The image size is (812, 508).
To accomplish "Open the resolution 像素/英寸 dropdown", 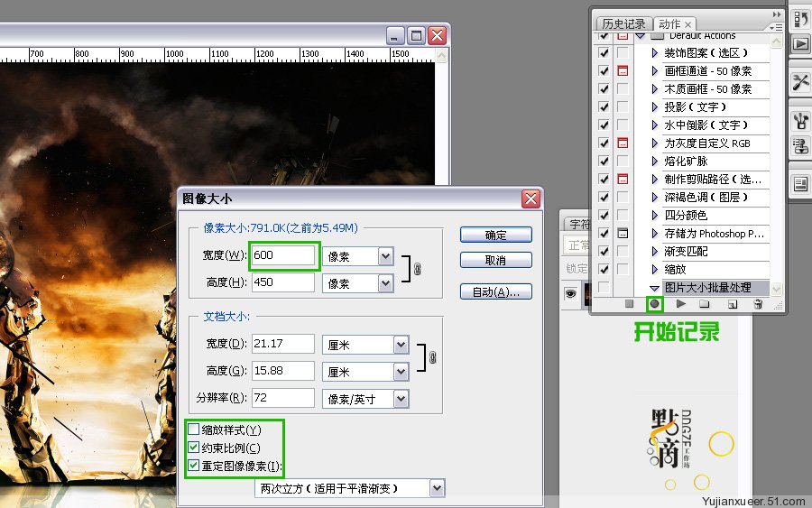I will point(401,398).
